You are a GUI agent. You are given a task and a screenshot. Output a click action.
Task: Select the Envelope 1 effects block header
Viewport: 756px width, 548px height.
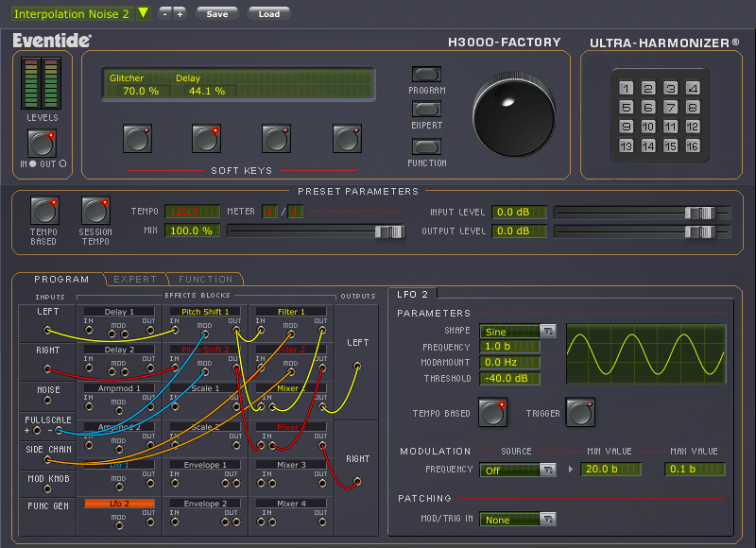(x=205, y=465)
